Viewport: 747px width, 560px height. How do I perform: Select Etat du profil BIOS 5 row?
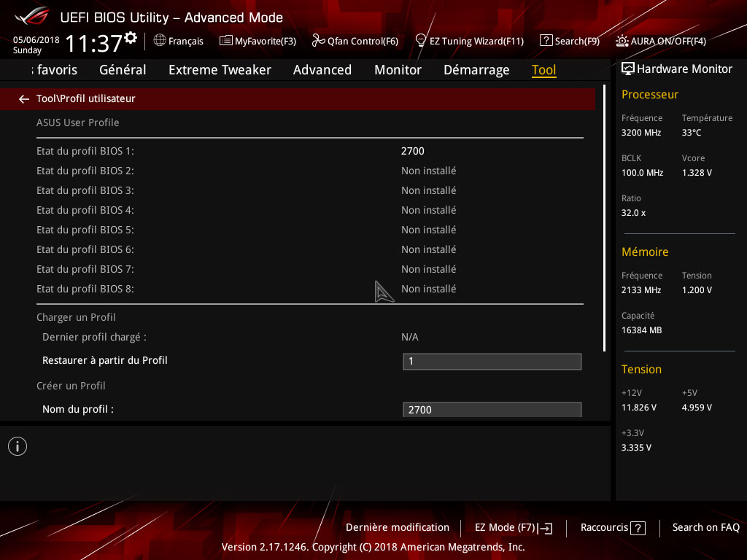(x=309, y=230)
